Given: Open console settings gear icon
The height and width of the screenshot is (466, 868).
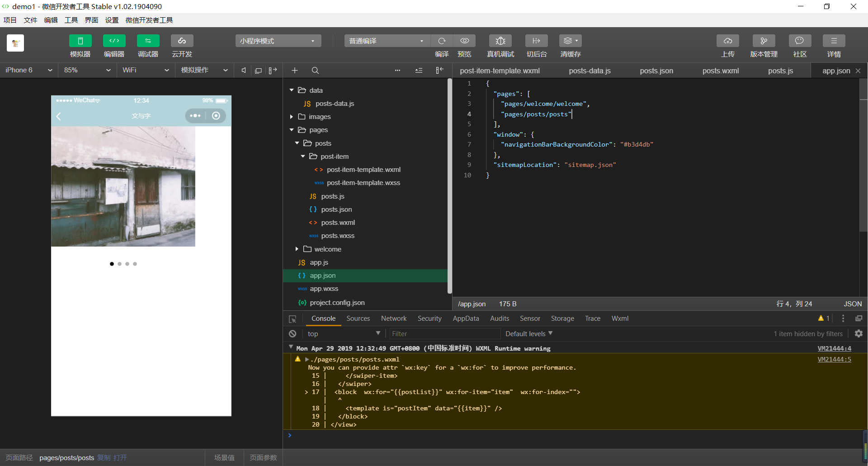Looking at the screenshot, I should tap(859, 333).
